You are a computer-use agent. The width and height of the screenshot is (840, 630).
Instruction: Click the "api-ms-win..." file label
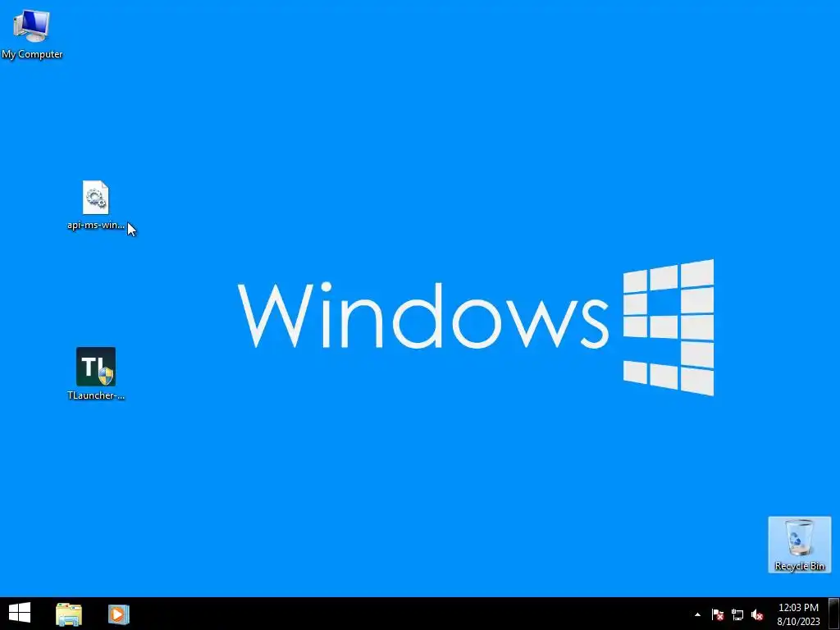point(96,225)
